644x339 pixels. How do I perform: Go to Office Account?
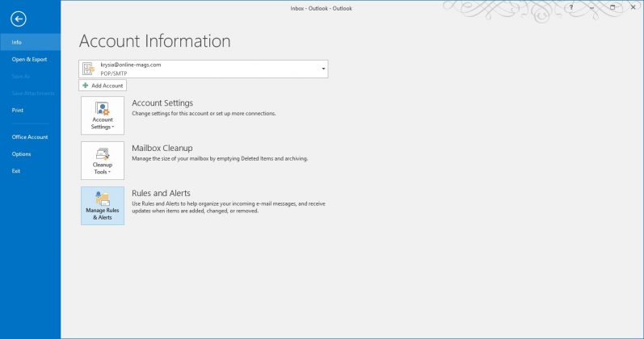[x=31, y=136]
